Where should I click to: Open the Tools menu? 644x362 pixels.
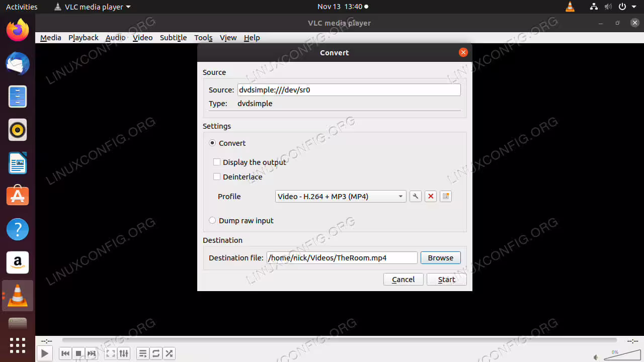point(203,38)
